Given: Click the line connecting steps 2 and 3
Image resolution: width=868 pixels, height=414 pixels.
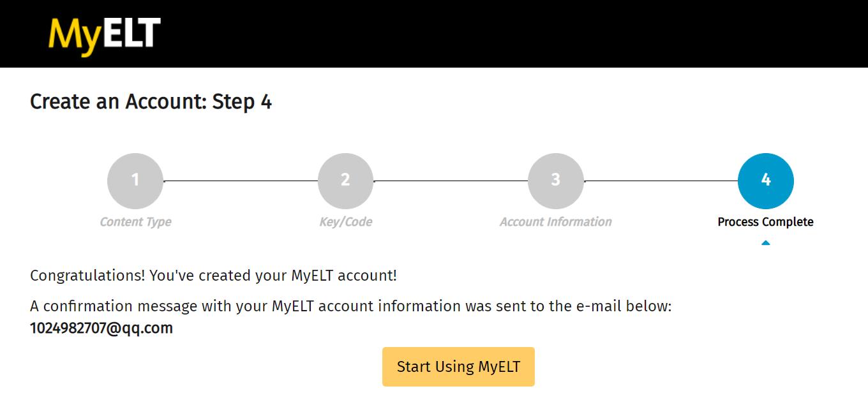Looking at the screenshot, I should pos(451,181).
